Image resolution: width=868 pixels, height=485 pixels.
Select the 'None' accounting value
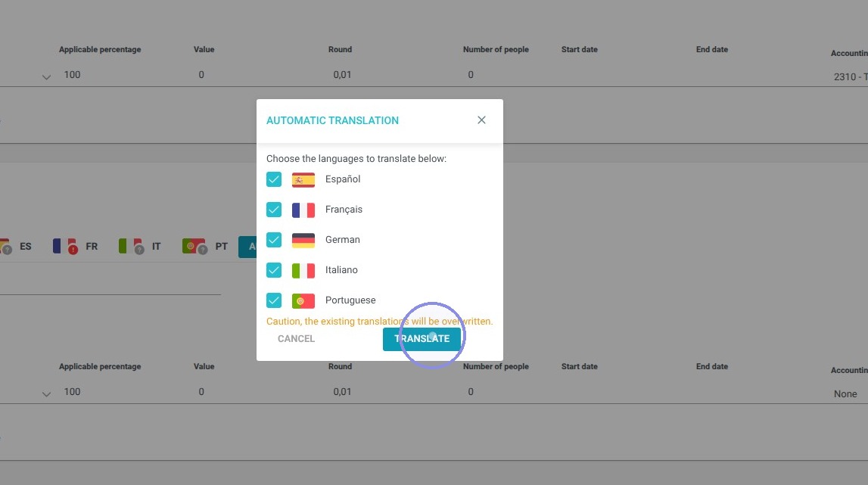(845, 394)
